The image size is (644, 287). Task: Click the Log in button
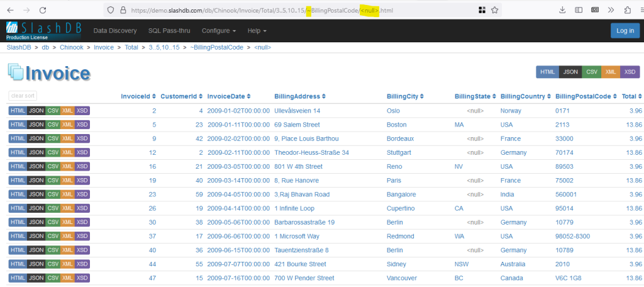coord(625,31)
